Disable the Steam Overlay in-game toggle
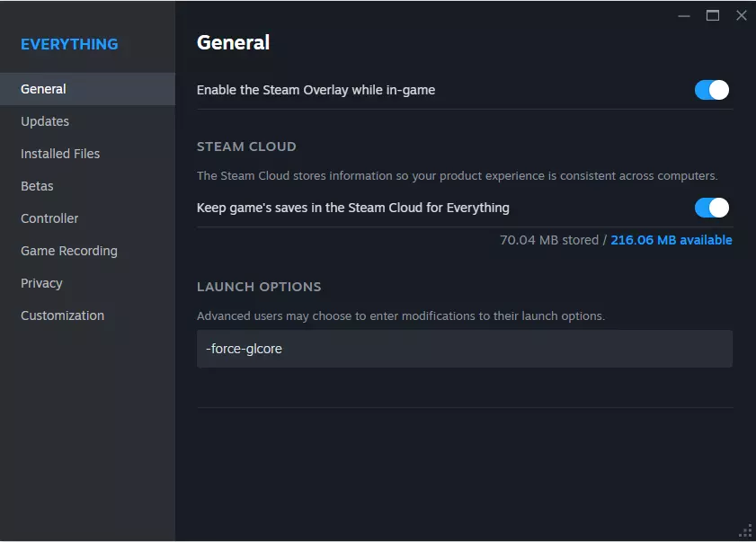This screenshot has width=756, height=542. 711,90
